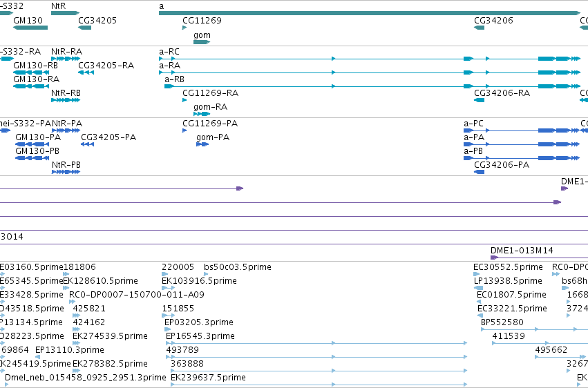Viewport: 588px width, 388px height.
Task: Select the gom-PA protein feature
Action: pyautogui.click(x=202, y=144)
